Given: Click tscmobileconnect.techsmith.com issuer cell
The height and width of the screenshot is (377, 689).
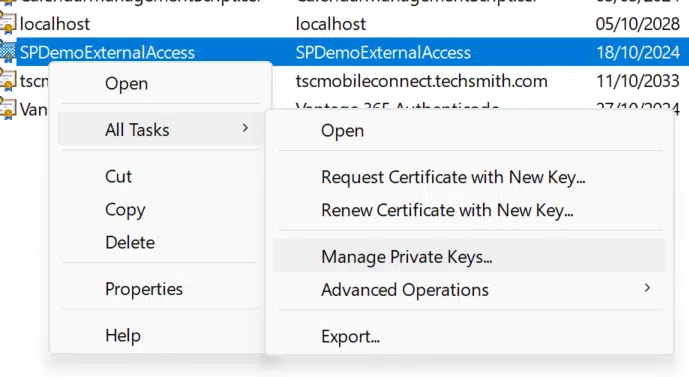Looking at the screenshot, I should click(x=421, y=81).
